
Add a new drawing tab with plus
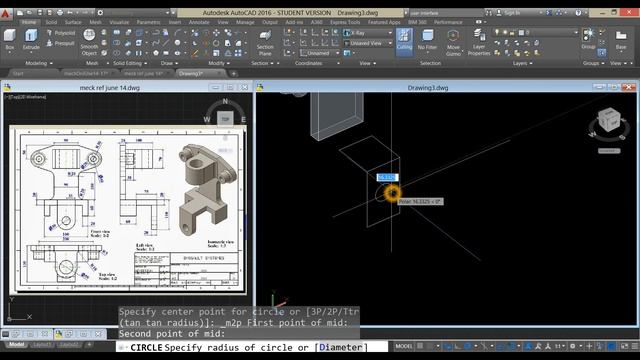click(233, 73)
